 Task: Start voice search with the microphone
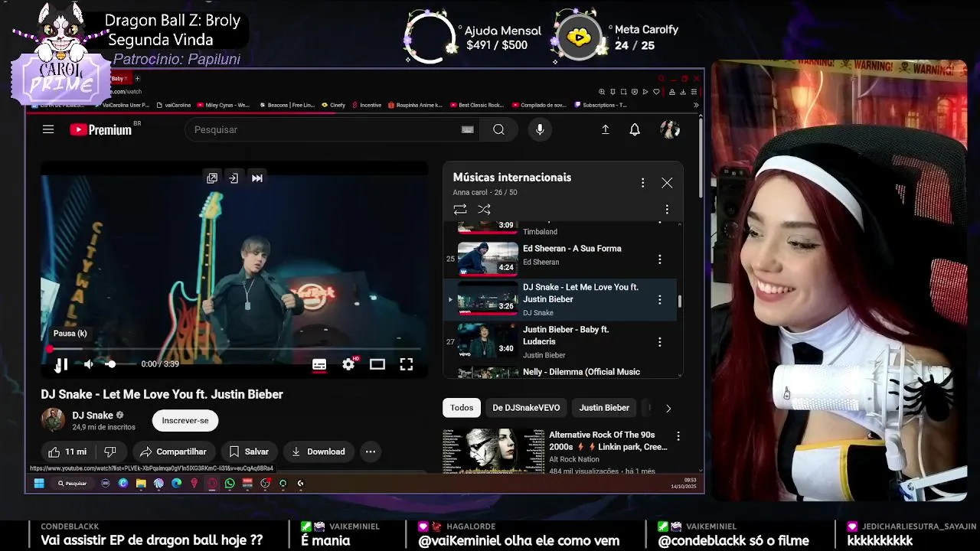pos(540,129)
